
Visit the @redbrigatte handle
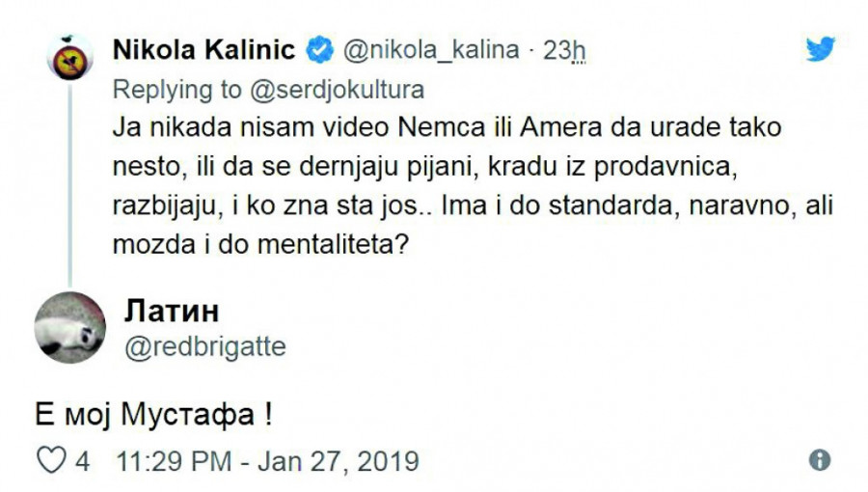coord(205,346)
